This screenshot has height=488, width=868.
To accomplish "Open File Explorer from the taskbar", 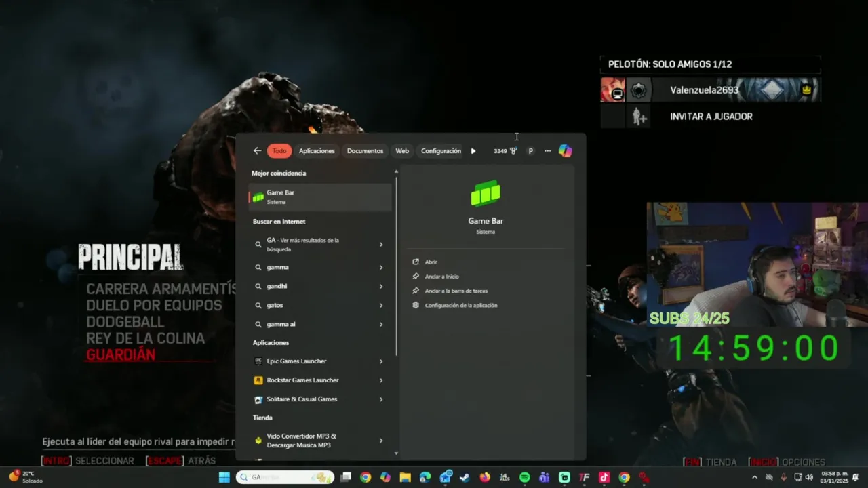I will click(405, 477).
